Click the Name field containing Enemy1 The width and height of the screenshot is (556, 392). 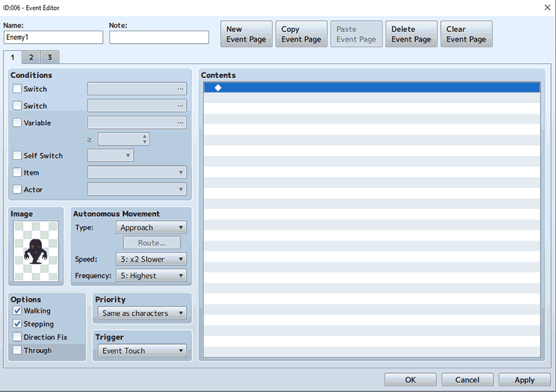point(54,37)
